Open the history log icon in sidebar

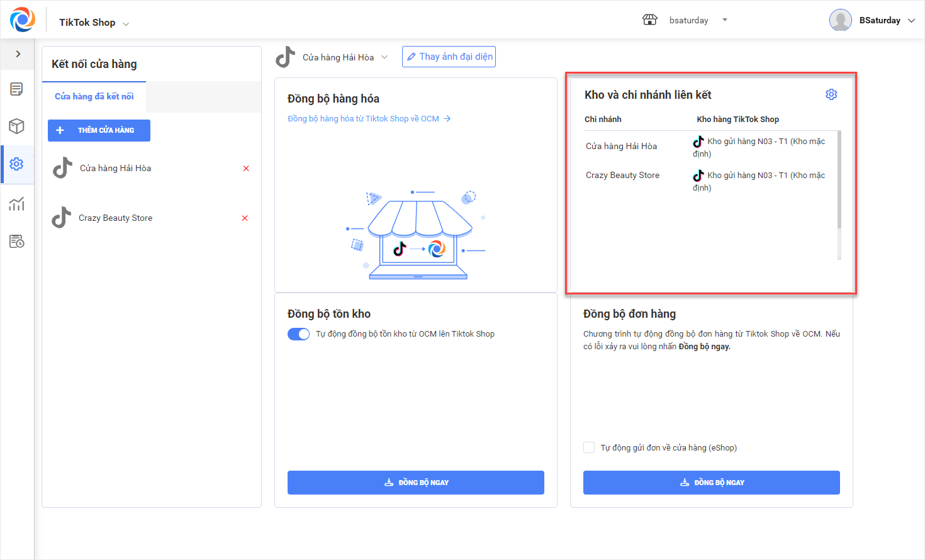point(17,242)
